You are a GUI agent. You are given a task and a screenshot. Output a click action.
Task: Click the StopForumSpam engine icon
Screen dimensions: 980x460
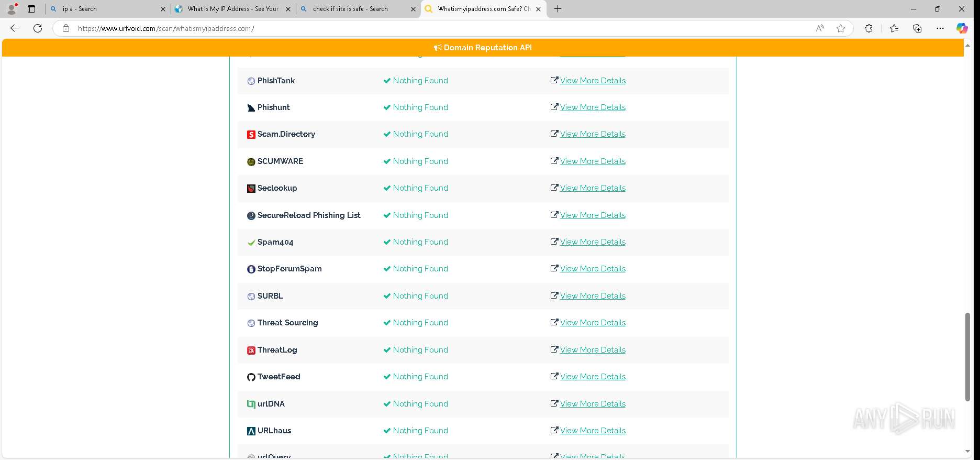coord(251,269)
